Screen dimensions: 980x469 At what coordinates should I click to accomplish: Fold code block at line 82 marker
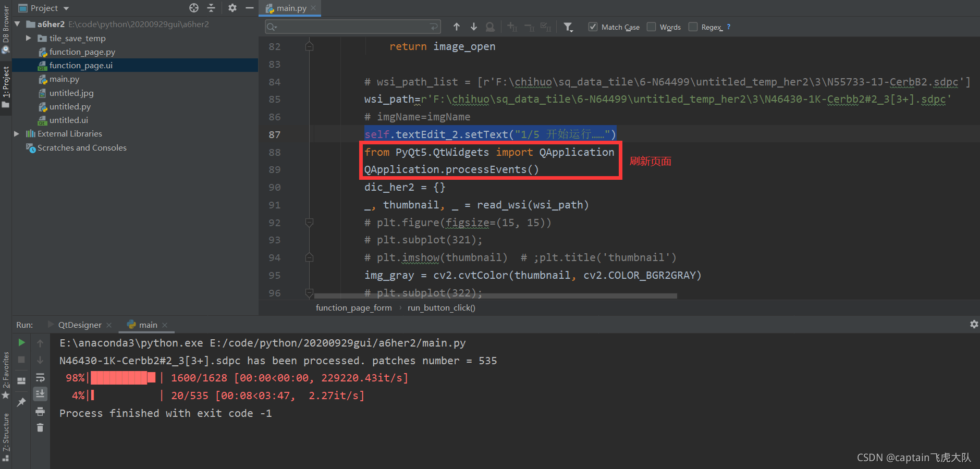click(309, 46)
